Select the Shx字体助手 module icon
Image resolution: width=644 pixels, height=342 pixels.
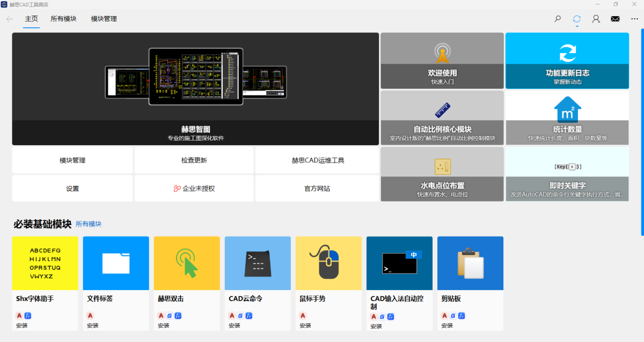coord(45,263)
